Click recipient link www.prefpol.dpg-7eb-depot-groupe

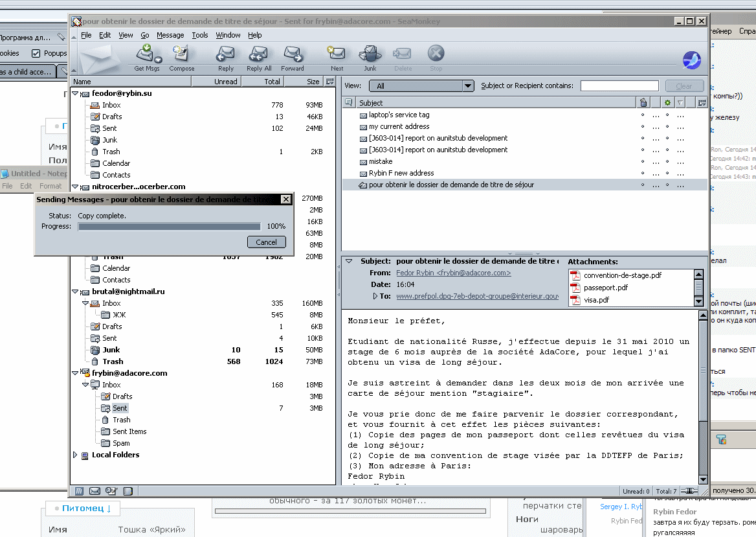click(477, 296)
